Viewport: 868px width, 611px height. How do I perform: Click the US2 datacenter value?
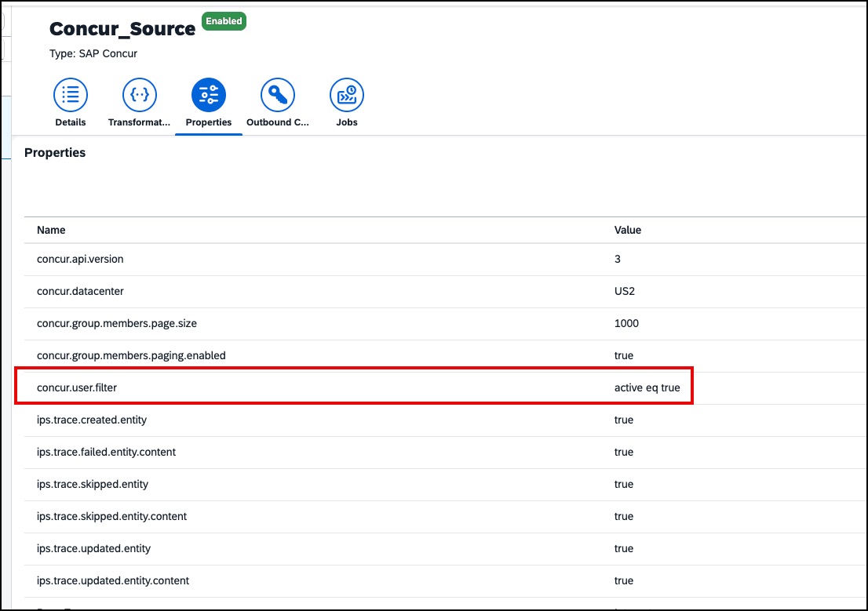(625, 291)
